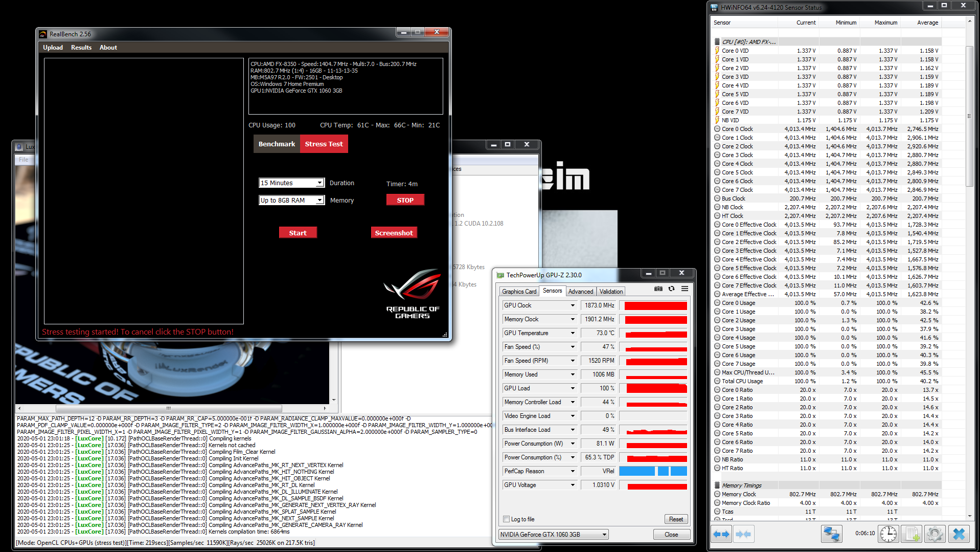Click HWiNFO remote network monitors icon
This screenshot has height=552, width=980.
tap(832, 534)
